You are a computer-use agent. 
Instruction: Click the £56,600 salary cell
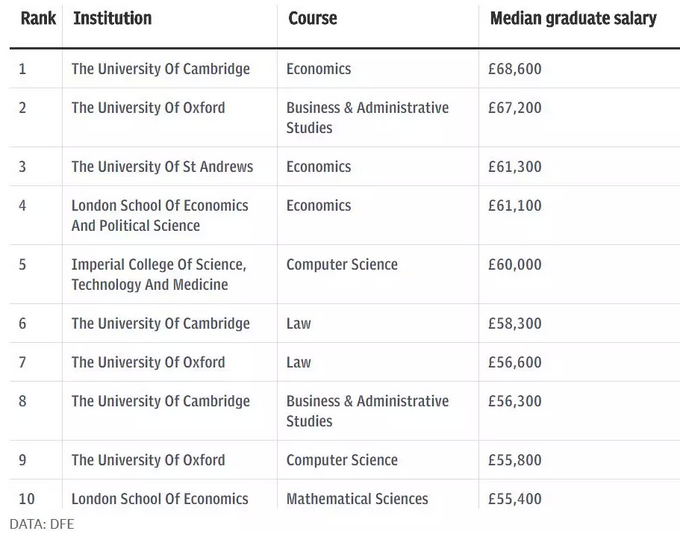(x=515, y=362)
